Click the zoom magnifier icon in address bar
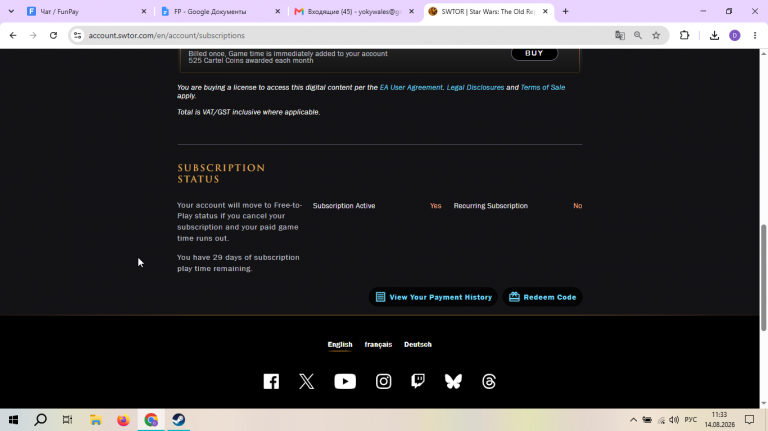This screenshot has width=768, height=431. point(638,35)
